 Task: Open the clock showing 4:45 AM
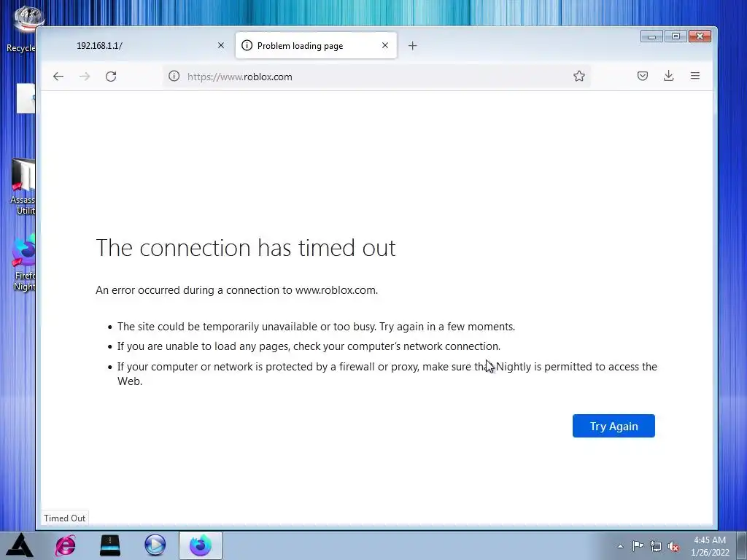tap(710, 546)
